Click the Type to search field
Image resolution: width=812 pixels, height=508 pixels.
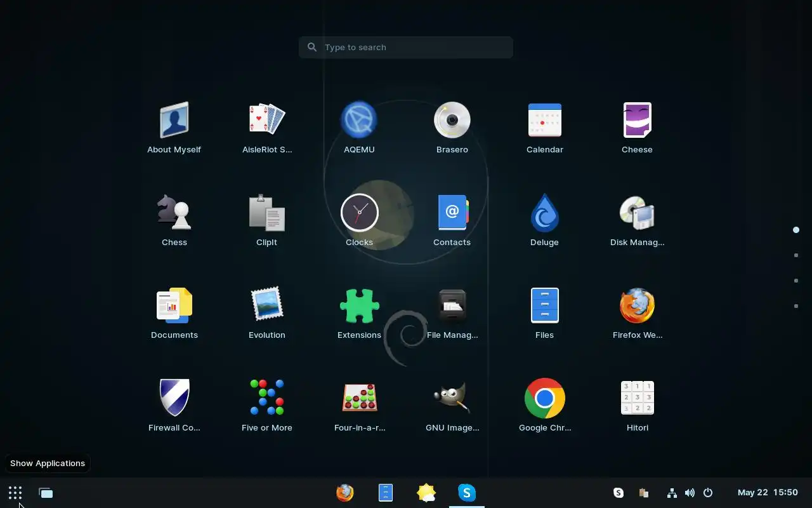[x=406, y=47]
